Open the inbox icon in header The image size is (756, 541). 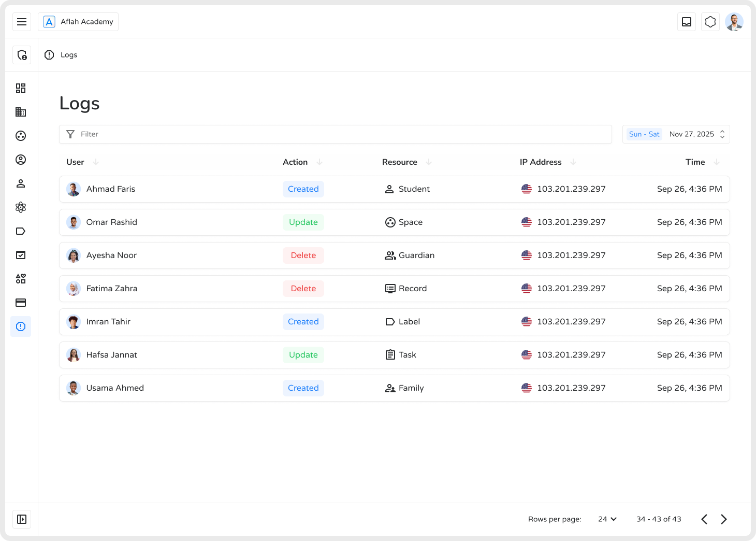(x=687, y=22)
